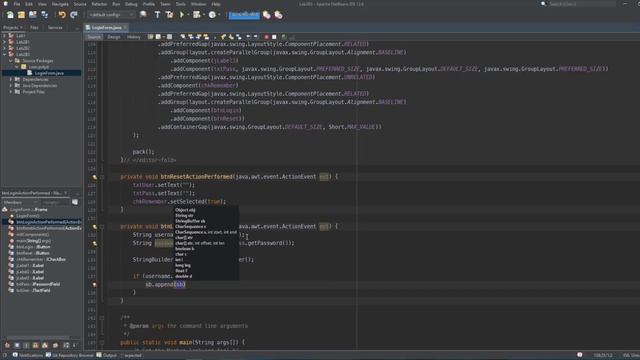
Task: Click the red start macro recording icon
Action: click(x=267, y=37)
